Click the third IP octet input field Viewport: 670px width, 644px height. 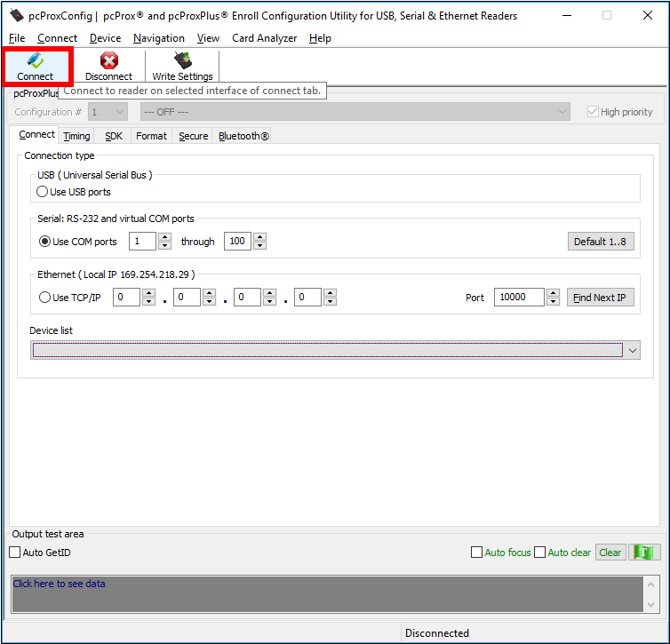(x=247, y=298)
